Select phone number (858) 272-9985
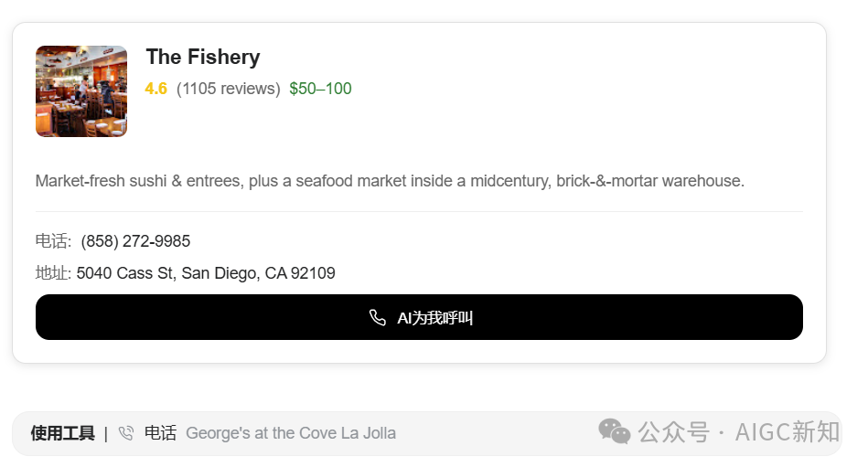The height and width of the screenshot is (467, 868). tap(135, 241)
